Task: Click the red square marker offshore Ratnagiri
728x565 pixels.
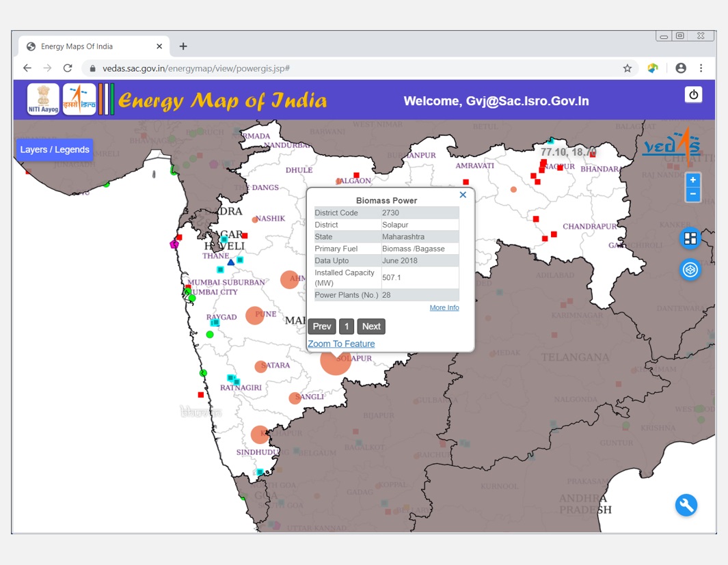Action: point(200,395)
